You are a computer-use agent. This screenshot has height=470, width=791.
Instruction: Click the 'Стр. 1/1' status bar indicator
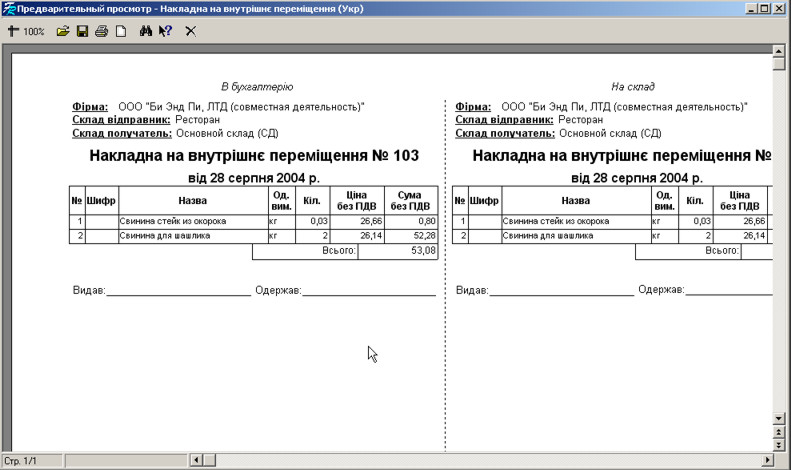(x=21, y=460)
